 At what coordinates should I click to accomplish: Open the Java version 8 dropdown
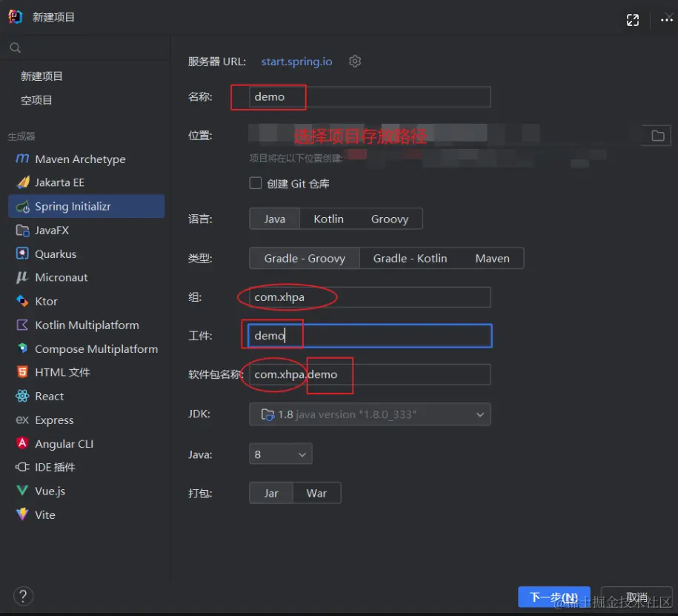(281, 454)
